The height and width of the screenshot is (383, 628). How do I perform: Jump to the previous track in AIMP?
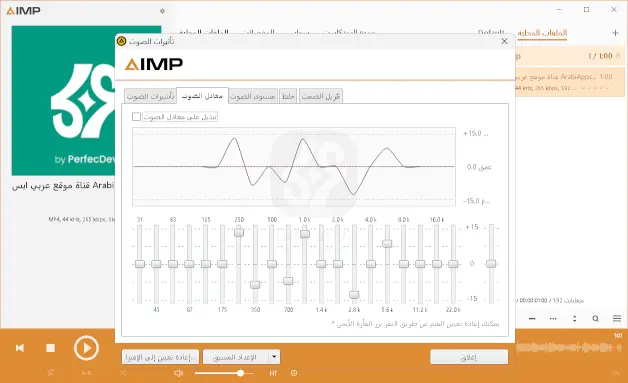point(20,348)
